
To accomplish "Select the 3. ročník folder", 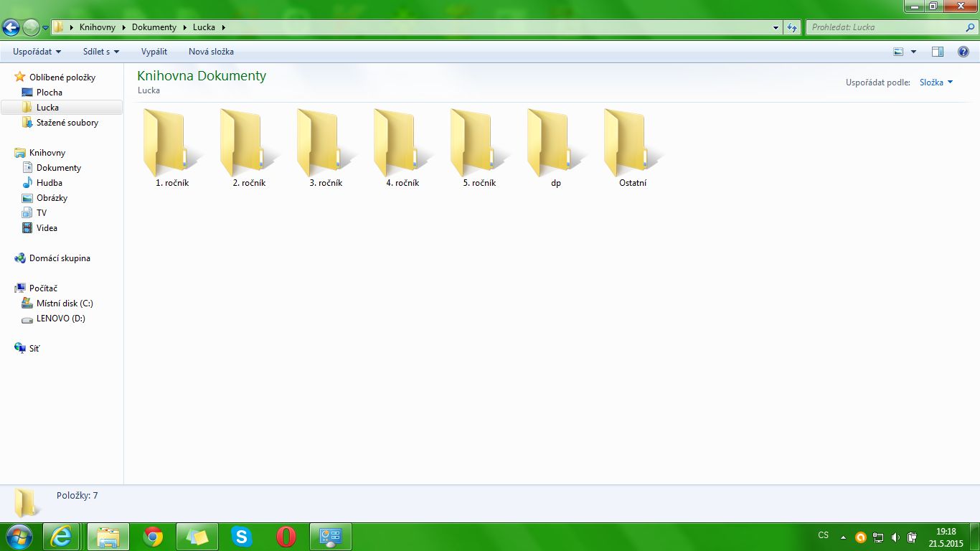I will (326, 149).
